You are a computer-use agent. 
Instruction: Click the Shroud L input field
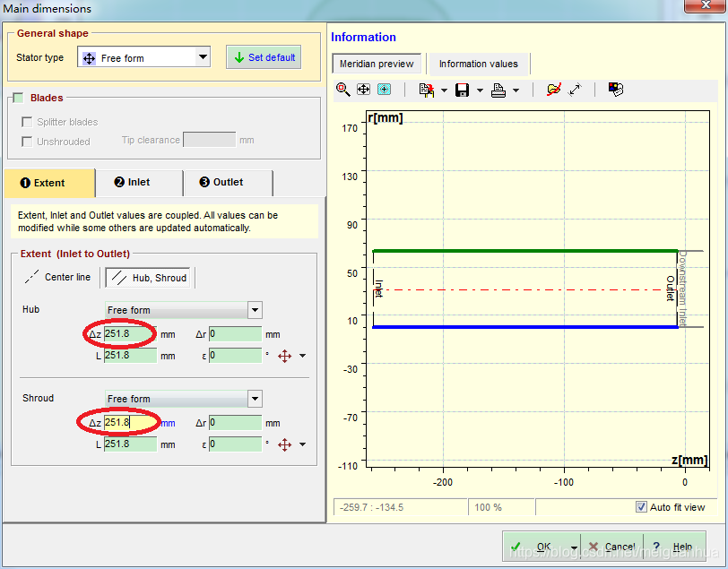click(131, 444)
